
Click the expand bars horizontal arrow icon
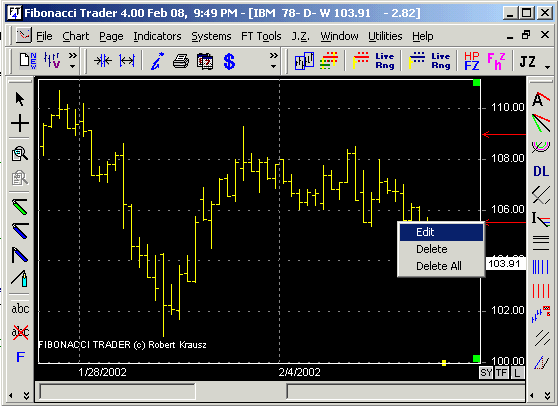[127, 61]
